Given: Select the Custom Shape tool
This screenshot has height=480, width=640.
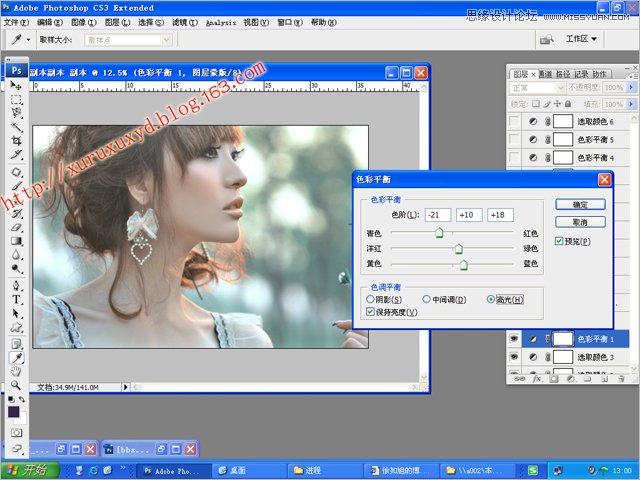Looking at the screenshot, I should pyautogui.click(x=16, y=327).
